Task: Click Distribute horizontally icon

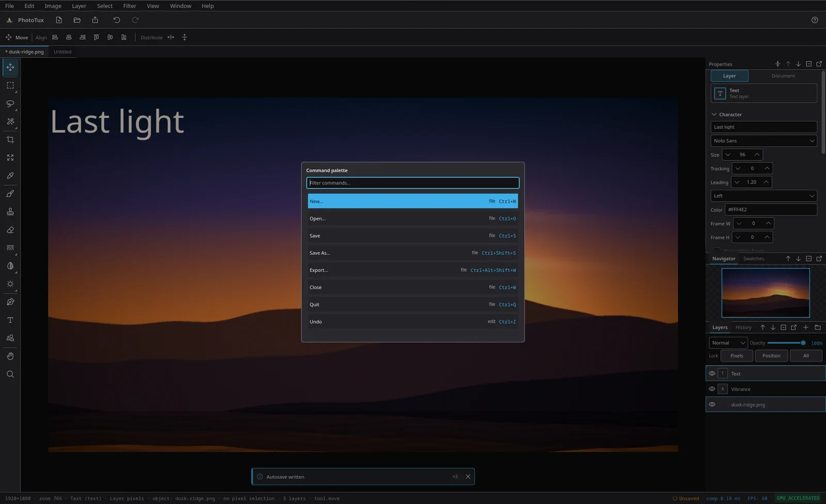Action: (x=171, y=37)
